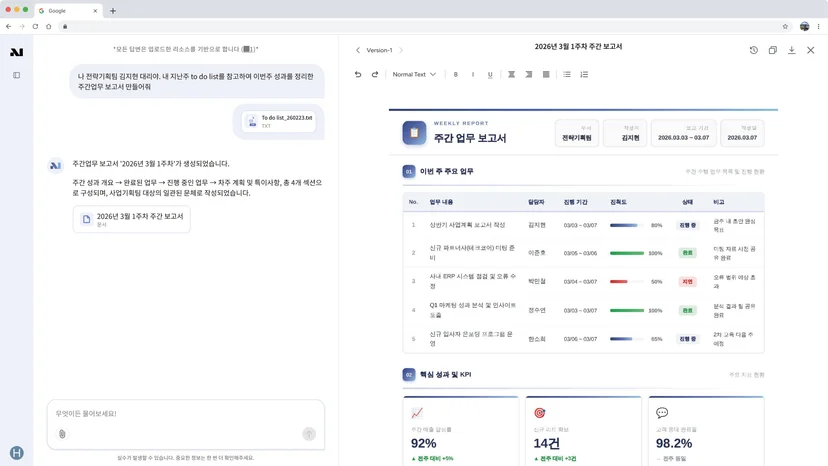
Task: Click the 지연 status badge in row 3
Action: [x=687, y=282]
